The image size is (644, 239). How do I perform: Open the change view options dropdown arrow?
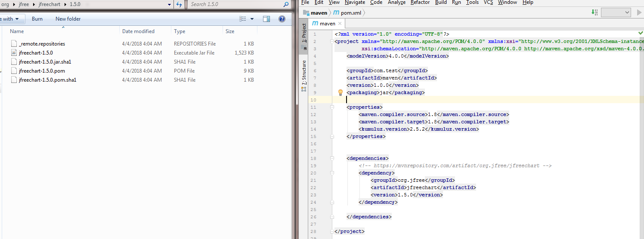252,19
